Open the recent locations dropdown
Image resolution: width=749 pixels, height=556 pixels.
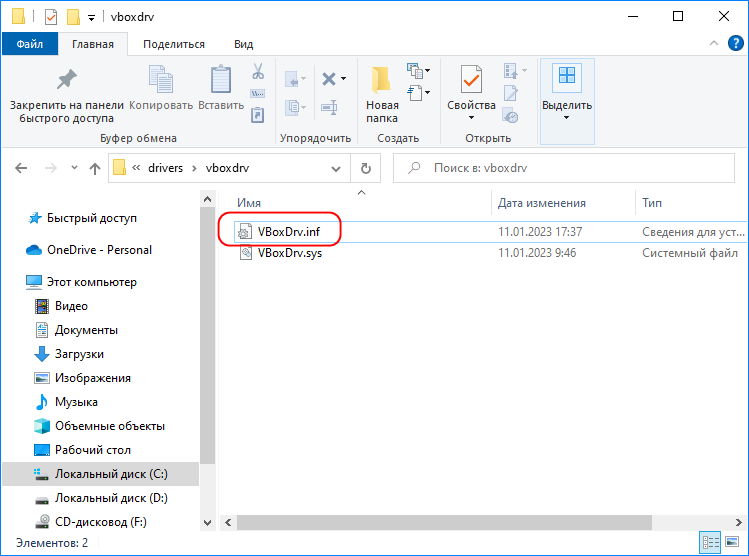(74, 168)
